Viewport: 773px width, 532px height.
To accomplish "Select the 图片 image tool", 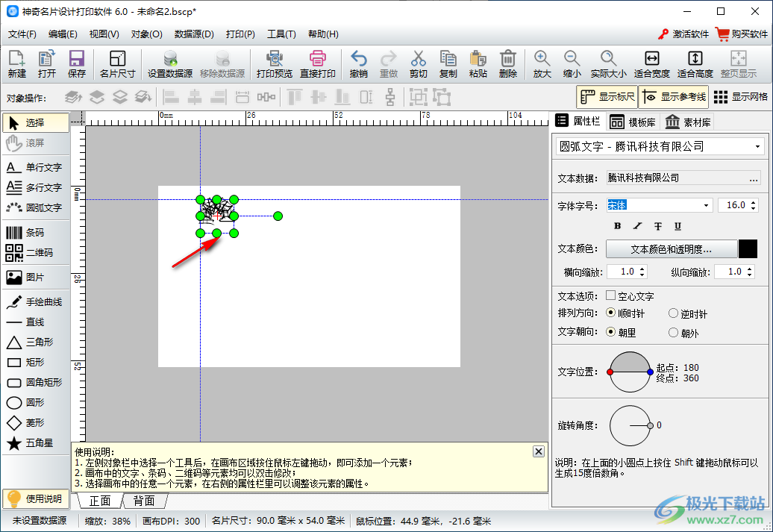I will pyautogui.click(x=36, y=277).
